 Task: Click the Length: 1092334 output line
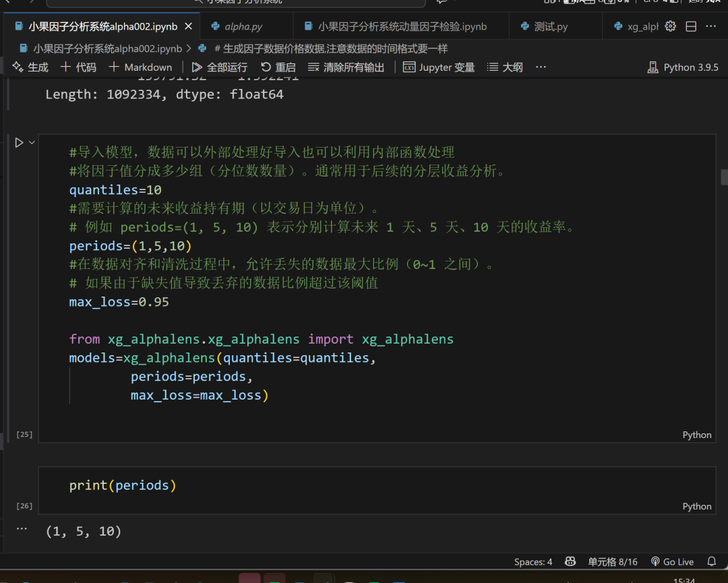(x=164, y=94)
